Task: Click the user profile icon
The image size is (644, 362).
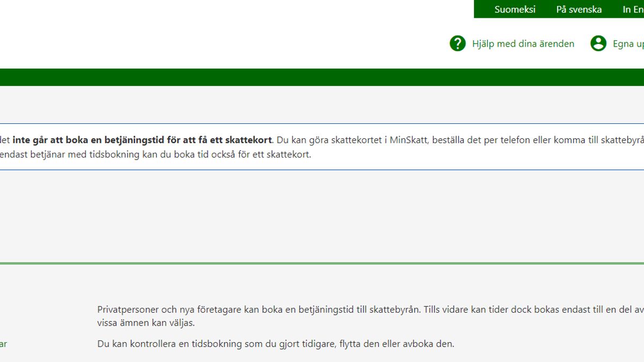Action: coord(598,43)
